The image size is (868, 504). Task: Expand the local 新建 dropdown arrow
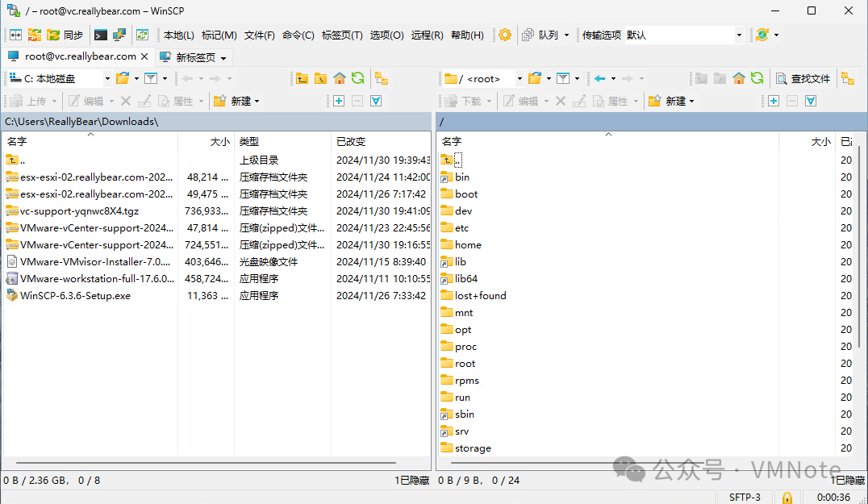click(x=257, y=102)
